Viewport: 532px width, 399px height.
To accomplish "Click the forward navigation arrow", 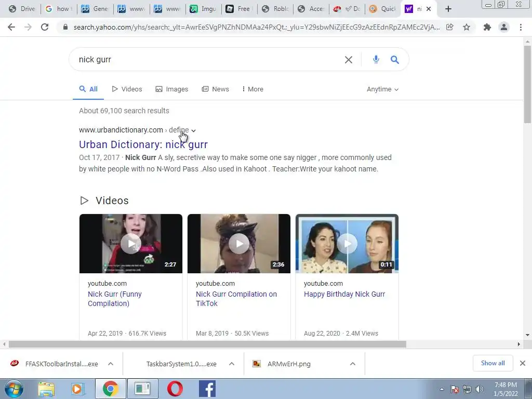I will (28, 27).
